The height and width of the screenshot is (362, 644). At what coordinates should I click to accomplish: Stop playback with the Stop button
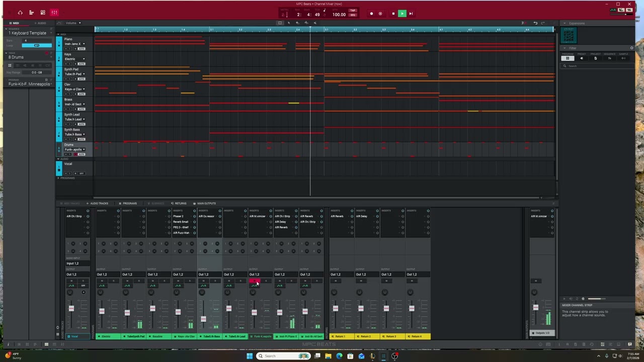click(x=393, y=14)
